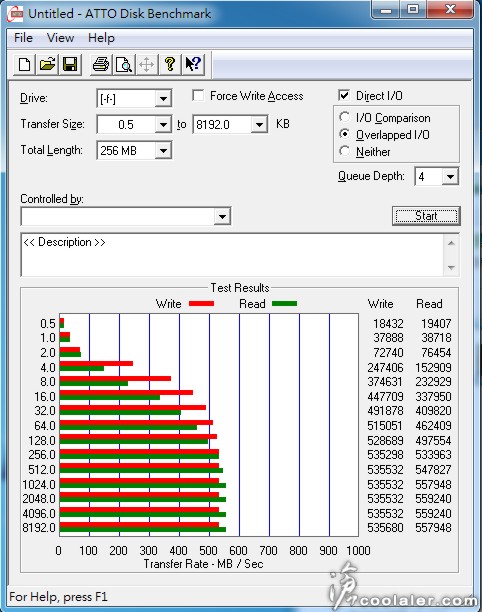Click the 1024.0 row label in chart
The image size is (482, 612).
(39, 484)
